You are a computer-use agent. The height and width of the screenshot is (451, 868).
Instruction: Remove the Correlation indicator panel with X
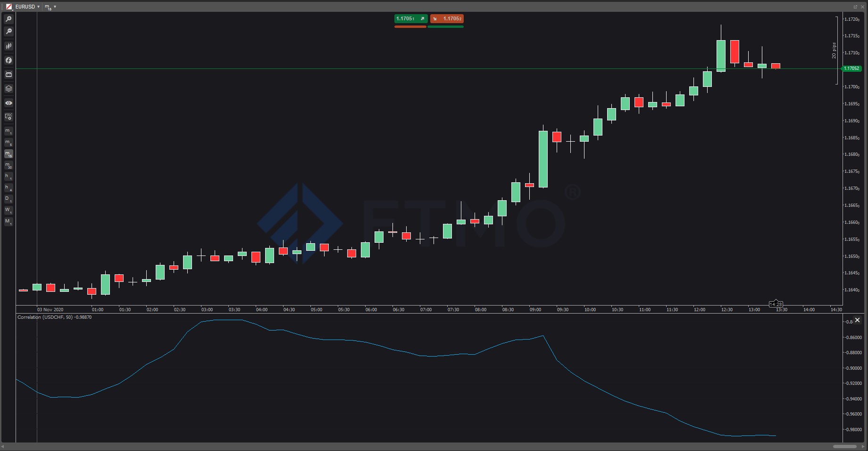click(x=858, y=320)
